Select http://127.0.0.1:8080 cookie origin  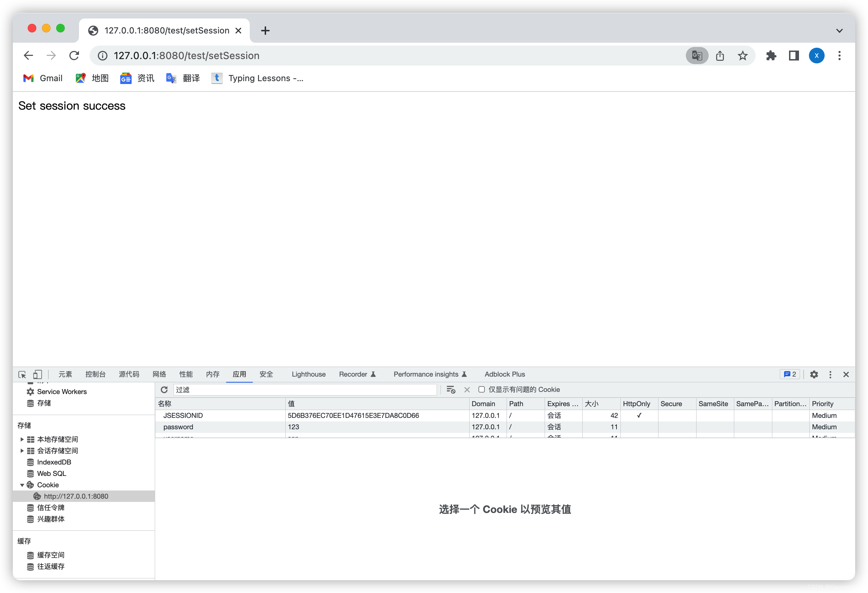(84, 496)
